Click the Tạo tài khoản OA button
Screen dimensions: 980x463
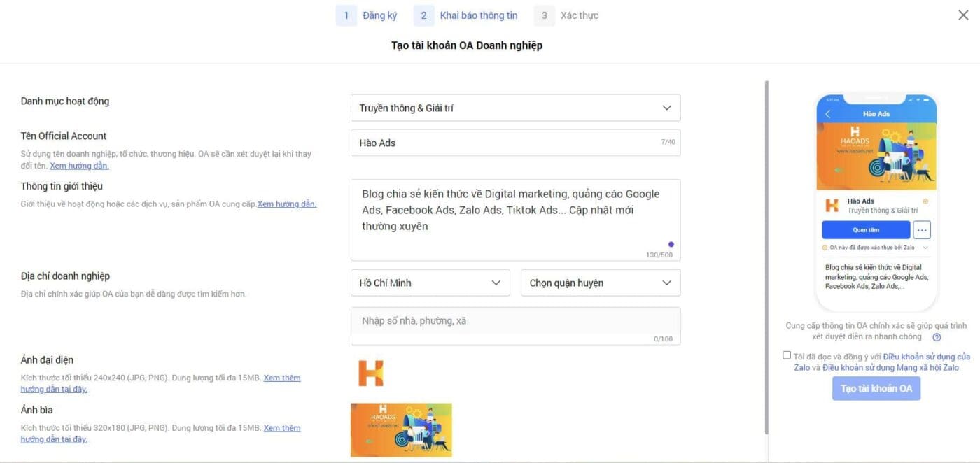point(876,388)
